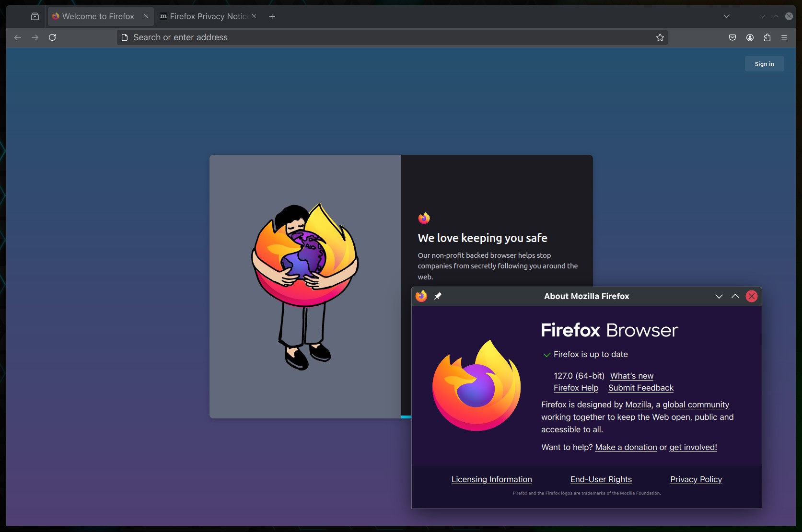Open the list all tabs dropdown
This screenshot has height=532, width=802.
click(727, 16)
